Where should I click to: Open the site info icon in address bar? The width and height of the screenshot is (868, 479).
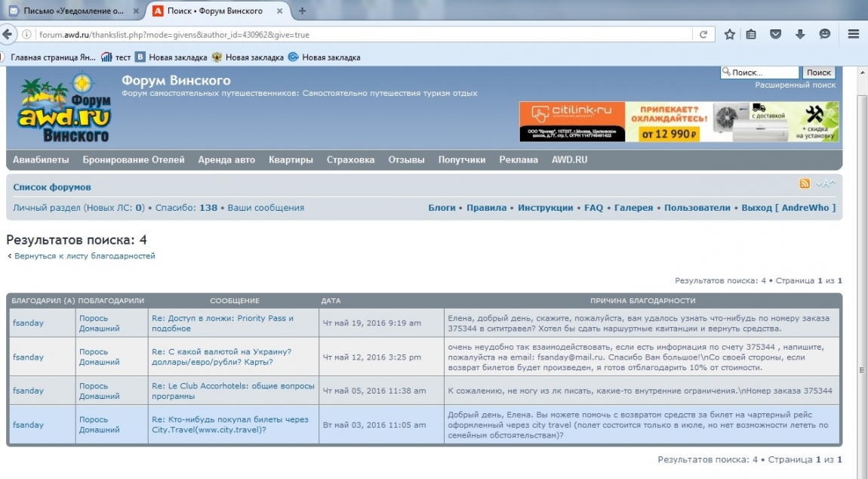coord(27,35)
